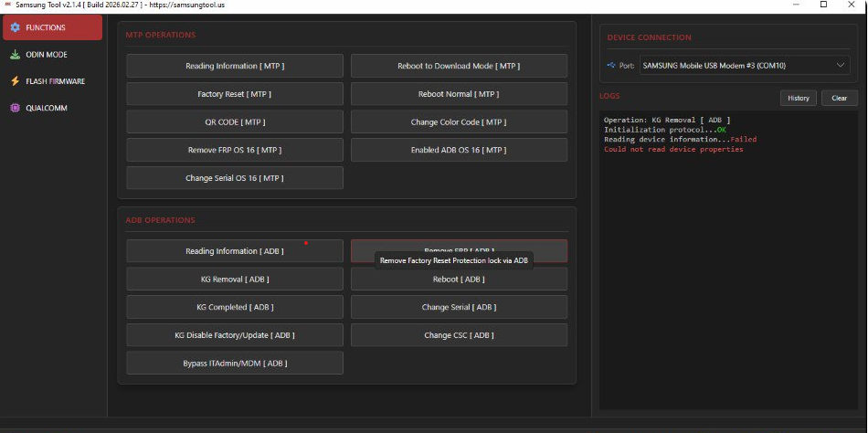Open the Flash Firmware tab
The height and width of the screenshot is (433, 868).
(x=55, y=81)
